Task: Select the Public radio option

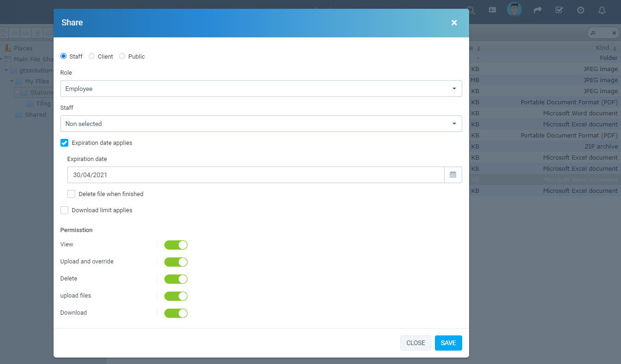Action: pyautogui.click(x=122, y=56)
